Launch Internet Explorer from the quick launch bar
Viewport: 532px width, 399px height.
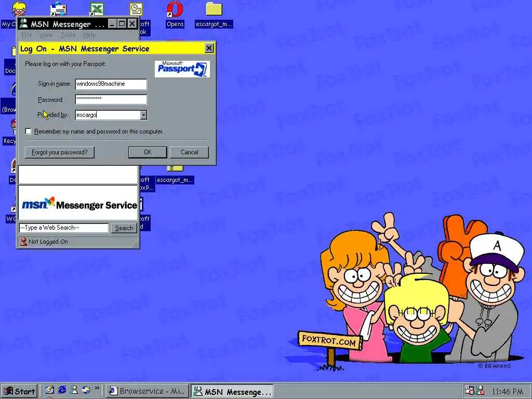(62, 391)
